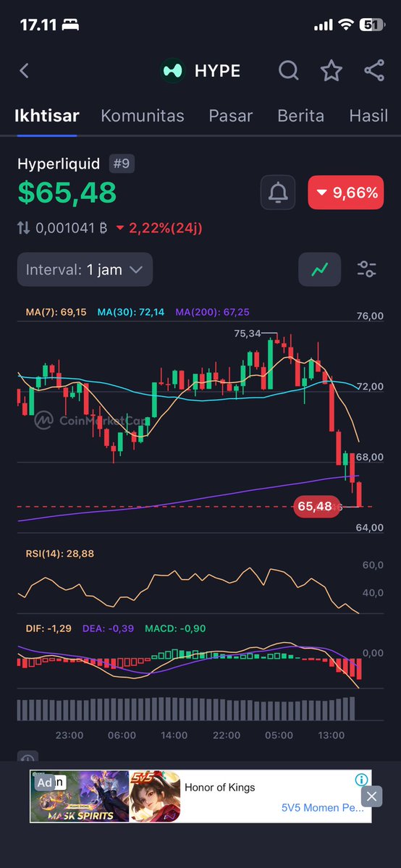Tap the 75,34 high price marker

(x=248, y=333)
